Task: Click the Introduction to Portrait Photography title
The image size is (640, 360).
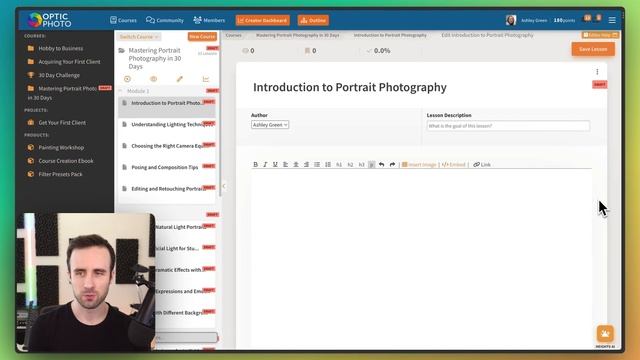Action: 350,87
